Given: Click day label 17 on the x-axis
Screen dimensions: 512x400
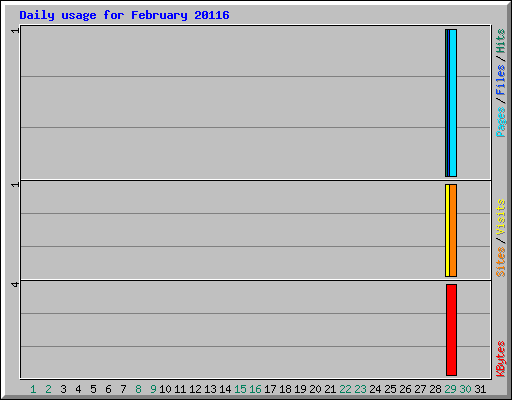Looking at the screenshot, I should click(270, 389).
